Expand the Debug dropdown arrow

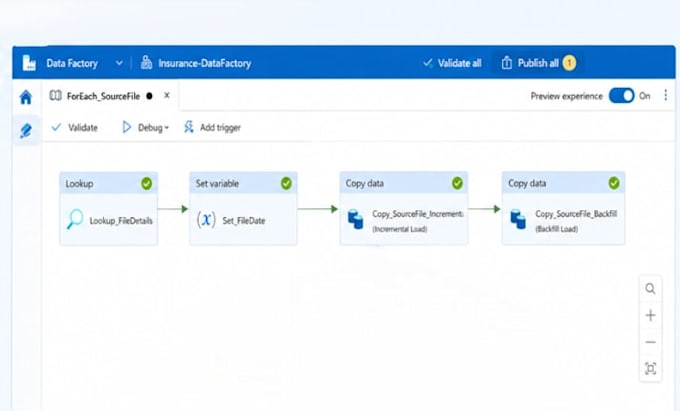point(167,128)
